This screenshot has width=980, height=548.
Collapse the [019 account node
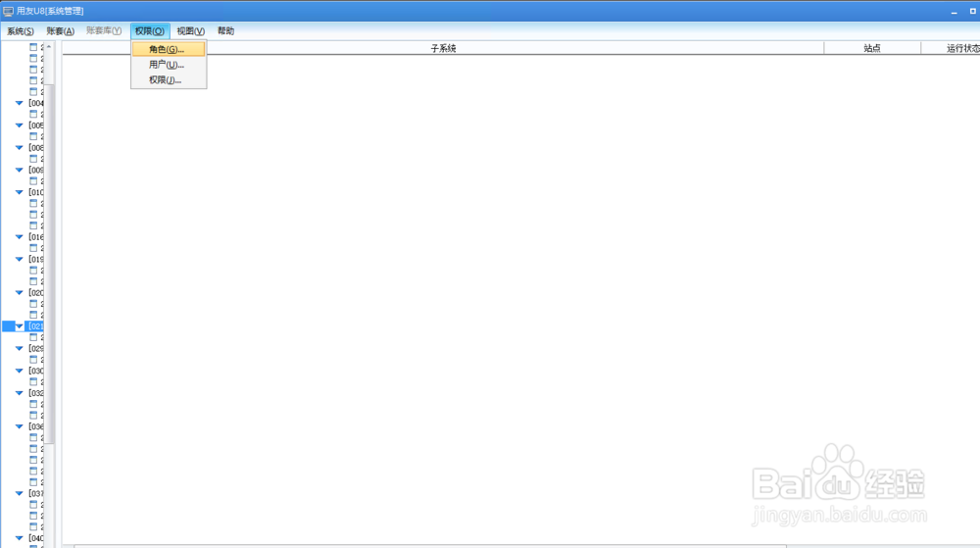pos(20,260)
